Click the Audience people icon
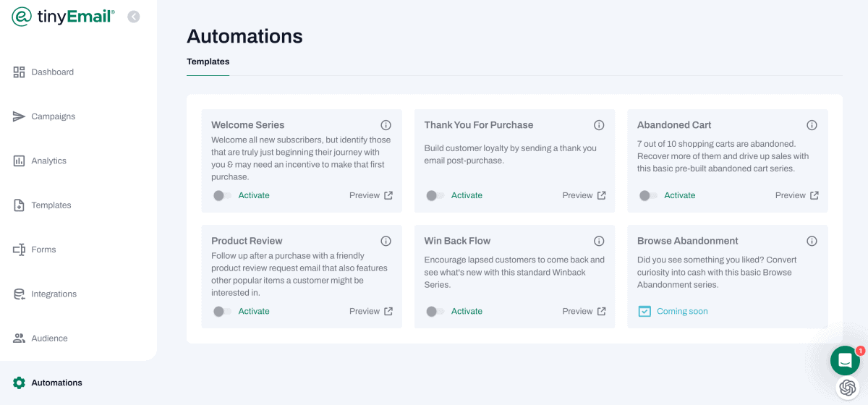 point(20,338)
